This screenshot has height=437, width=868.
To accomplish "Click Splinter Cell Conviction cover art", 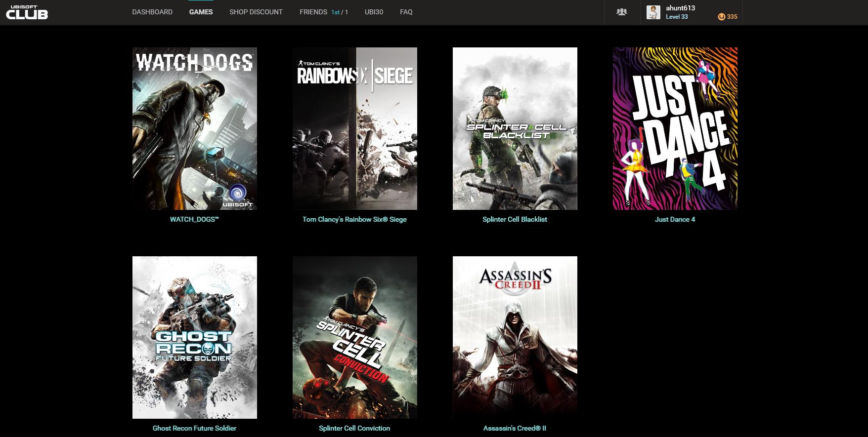I will pyautogui.click(x=355, y=337).
